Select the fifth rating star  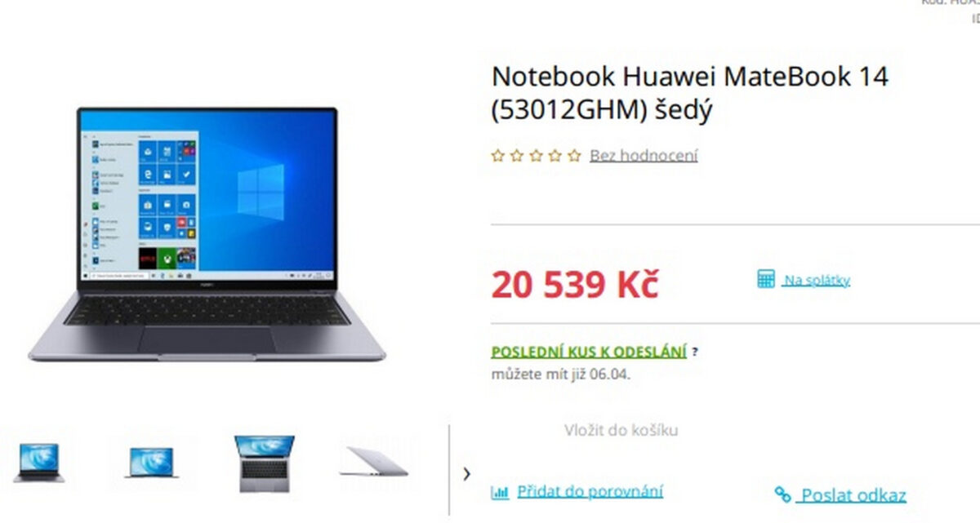click(x=574, y=155)
